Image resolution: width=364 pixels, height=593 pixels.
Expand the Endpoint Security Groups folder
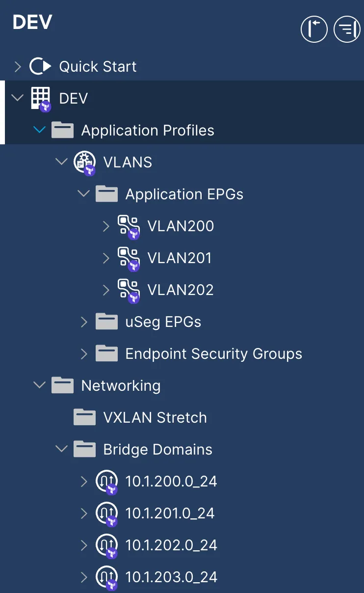point(84,354)
